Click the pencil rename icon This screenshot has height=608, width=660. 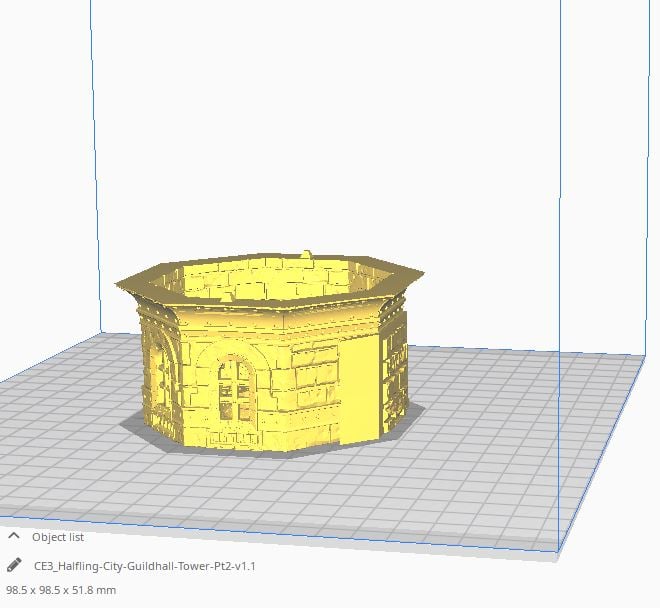pos(14,565)
